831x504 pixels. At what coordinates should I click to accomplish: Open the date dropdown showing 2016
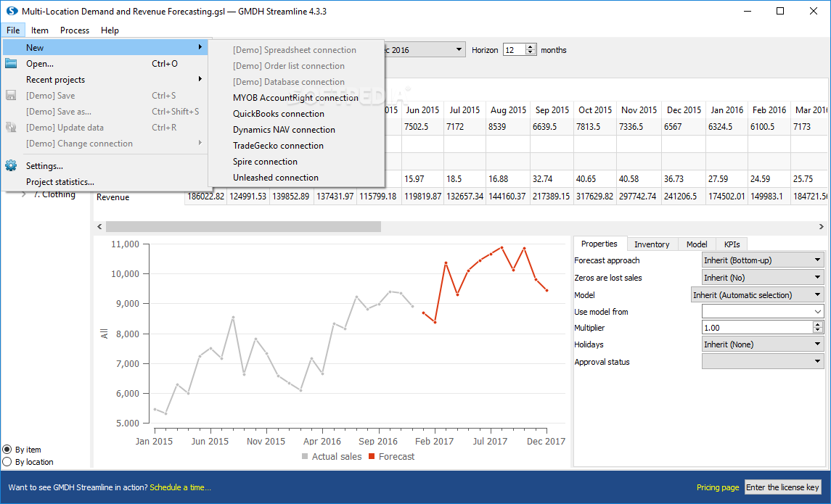pyautogui.click(x=459, y=50)
